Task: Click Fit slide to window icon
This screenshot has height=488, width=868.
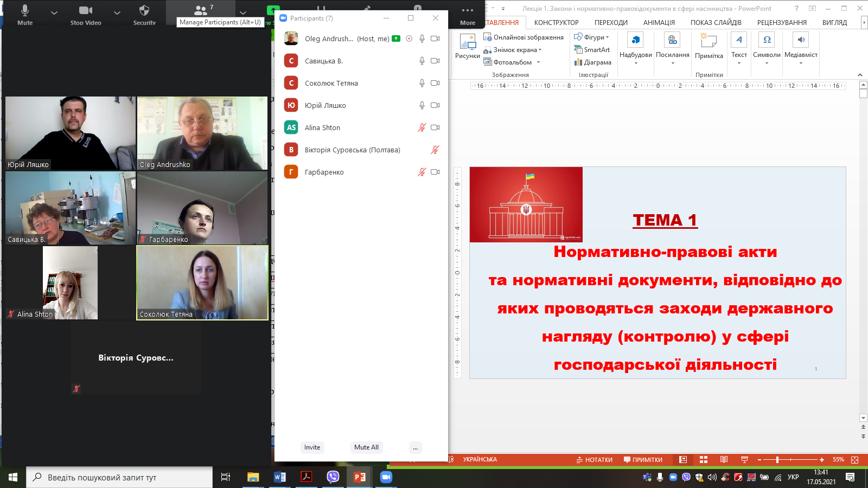Action: pos(855,460)
